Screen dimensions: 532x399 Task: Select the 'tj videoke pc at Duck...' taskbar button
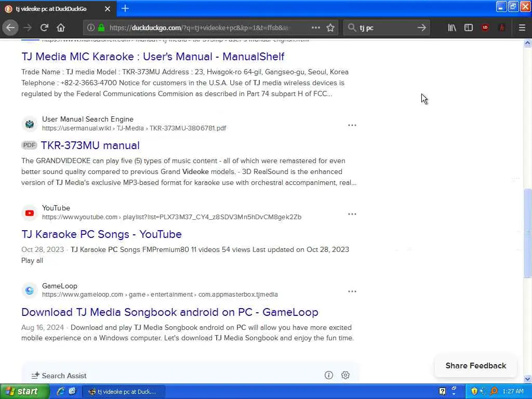[124, 392]
